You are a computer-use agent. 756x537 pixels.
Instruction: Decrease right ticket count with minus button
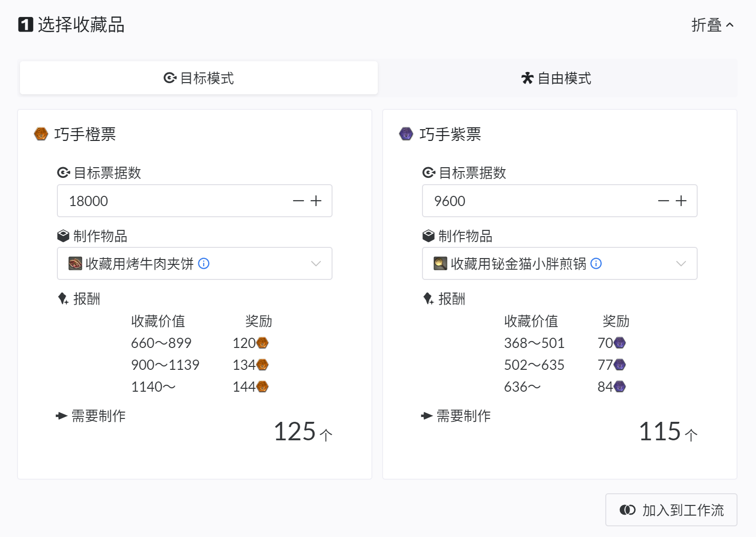(x=662, y=201)
